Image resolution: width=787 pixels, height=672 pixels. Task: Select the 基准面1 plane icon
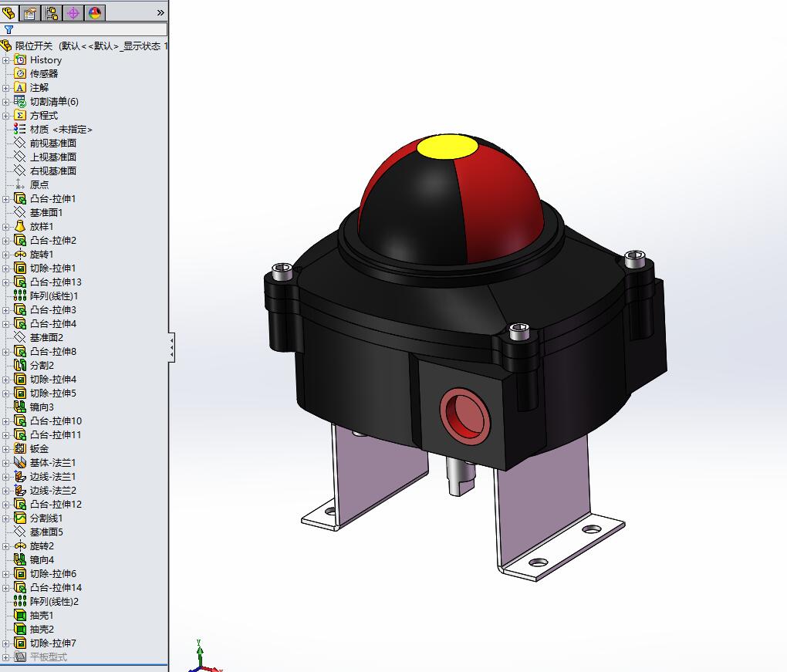[x=20, y=213]
